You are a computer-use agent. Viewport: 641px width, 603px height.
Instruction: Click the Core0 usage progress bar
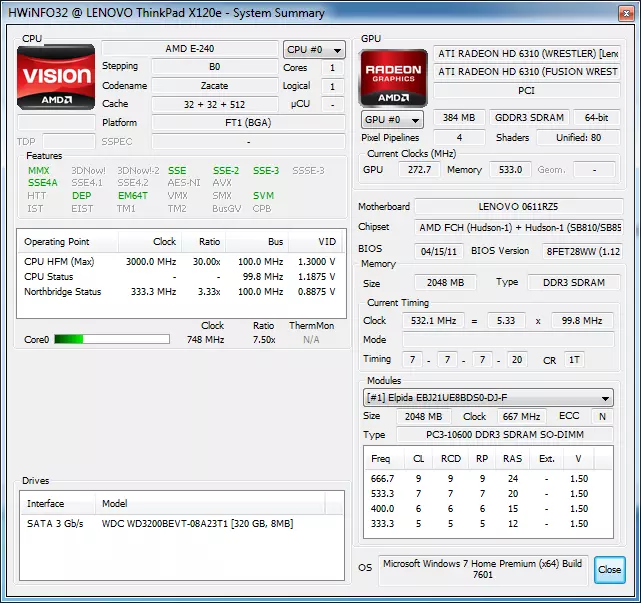(112, 339)
